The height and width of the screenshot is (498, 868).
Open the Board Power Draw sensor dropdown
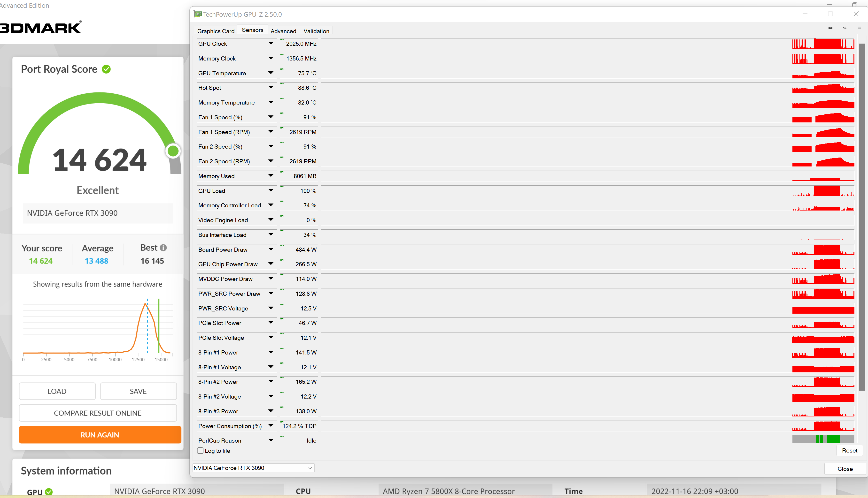271,249
